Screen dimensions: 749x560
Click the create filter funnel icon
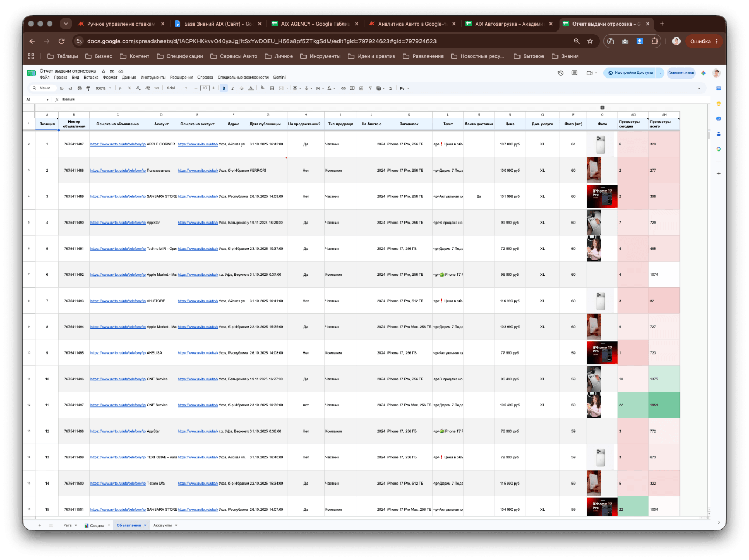[370, 88]
